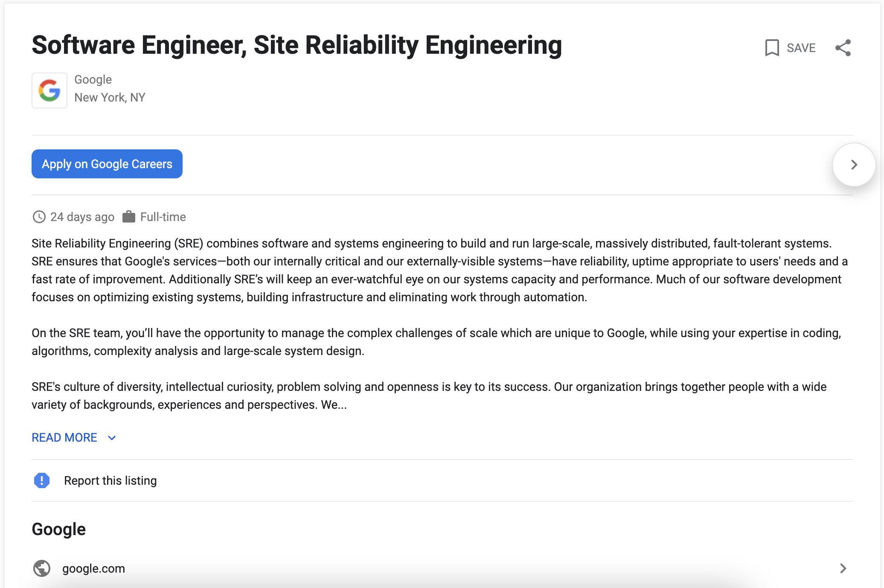Click the Google company section heading
The height and width of the screenshot is (588, 884).
pos(58,529)
